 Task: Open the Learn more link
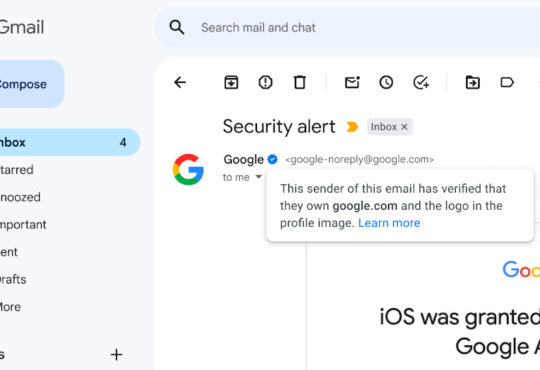(389, 223)
